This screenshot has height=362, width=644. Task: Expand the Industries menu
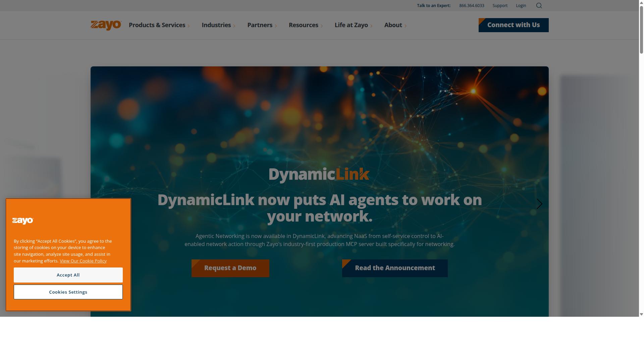pyautogui.click(x=218, y=25)
